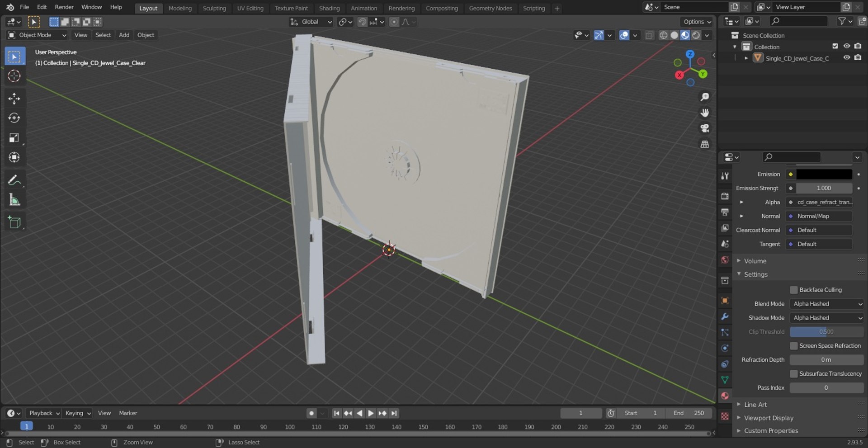This screenshot has width=868, height=448.
Task: Enable Backface Culling checkbox
Action: tap(794, 290)
